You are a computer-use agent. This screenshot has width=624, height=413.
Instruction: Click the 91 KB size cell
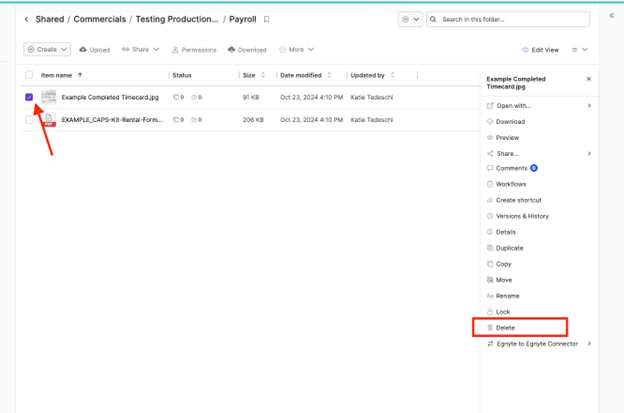pyautogui.click(x=251, y=97)
